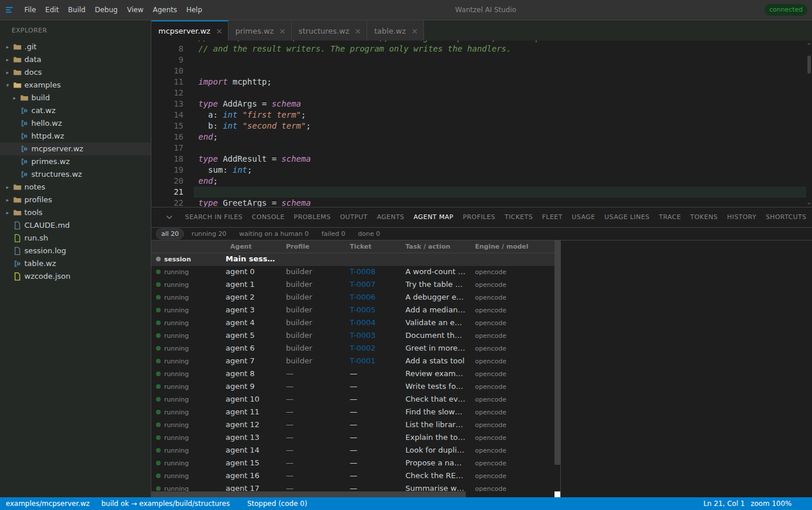Filter agents by done 0

[369, 234]
